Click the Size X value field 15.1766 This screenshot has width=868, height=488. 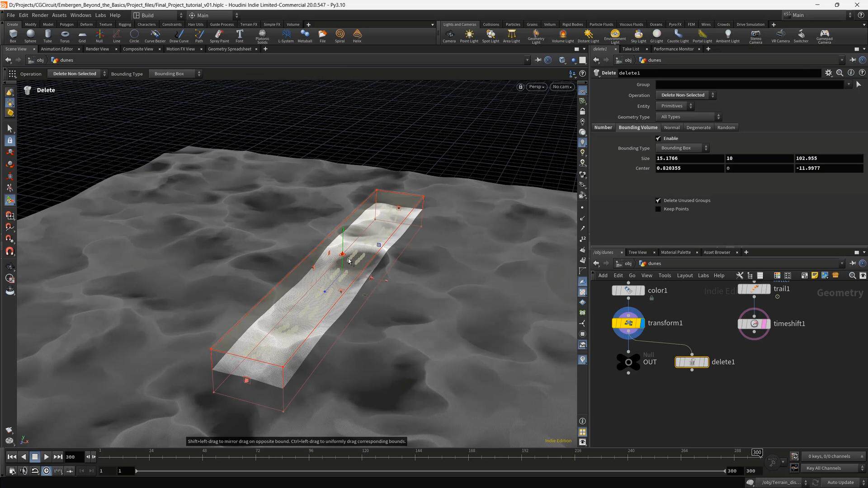click(689, 159)
